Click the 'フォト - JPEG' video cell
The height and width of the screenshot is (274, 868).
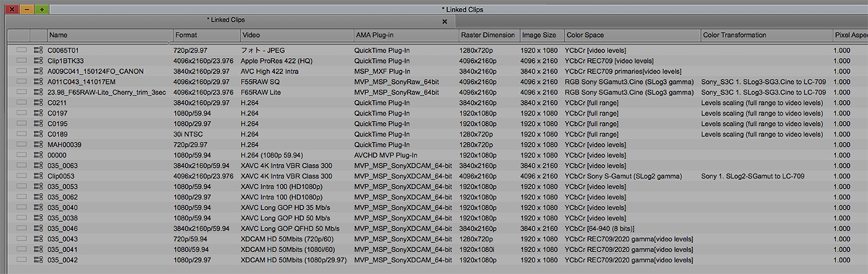point(263,51)
